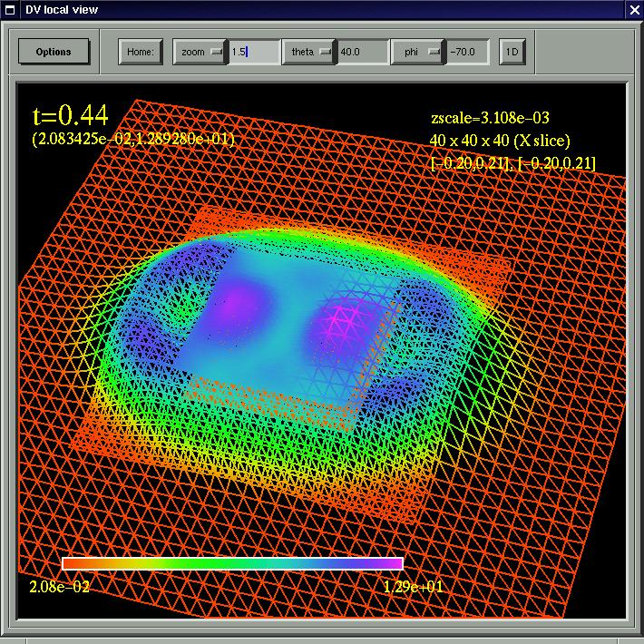Click the rainbow color scale bar

[232, 563]
